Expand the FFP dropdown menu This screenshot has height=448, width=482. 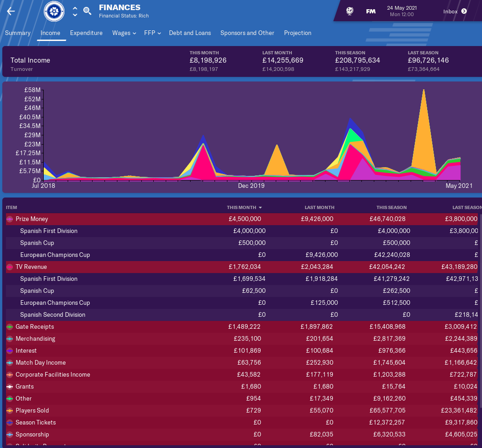[152, 33]
